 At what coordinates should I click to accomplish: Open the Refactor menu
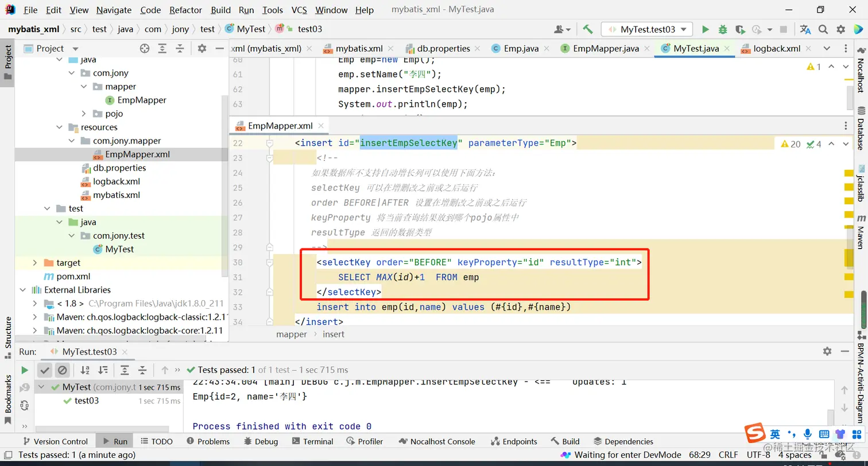(185, 10)
